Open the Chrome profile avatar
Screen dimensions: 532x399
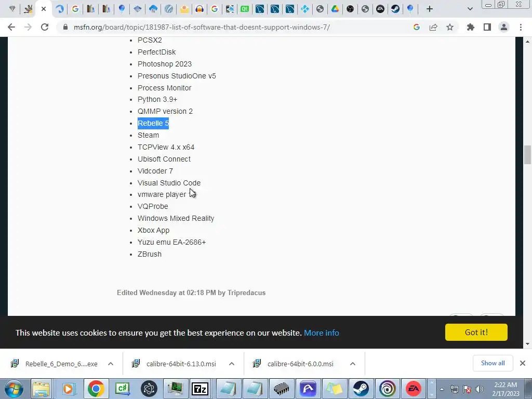point(504,27)
